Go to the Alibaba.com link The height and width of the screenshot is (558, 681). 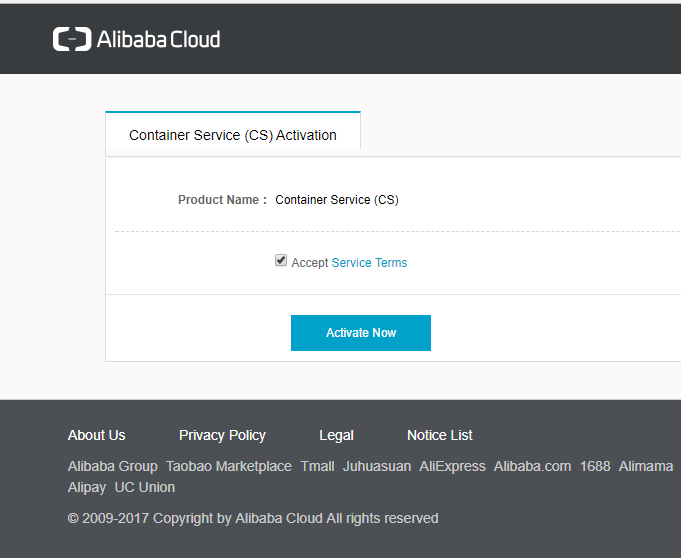tap(532, 466)
